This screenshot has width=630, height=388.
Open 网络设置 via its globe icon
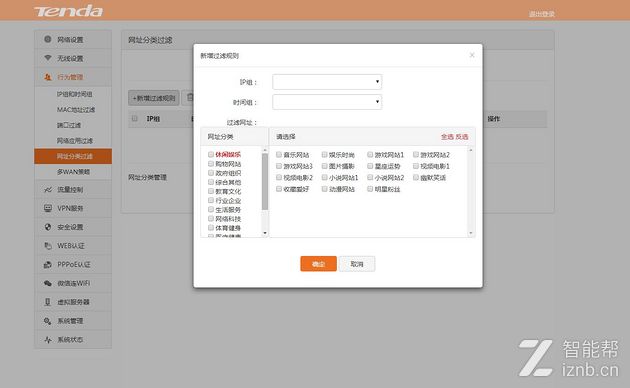48,39
